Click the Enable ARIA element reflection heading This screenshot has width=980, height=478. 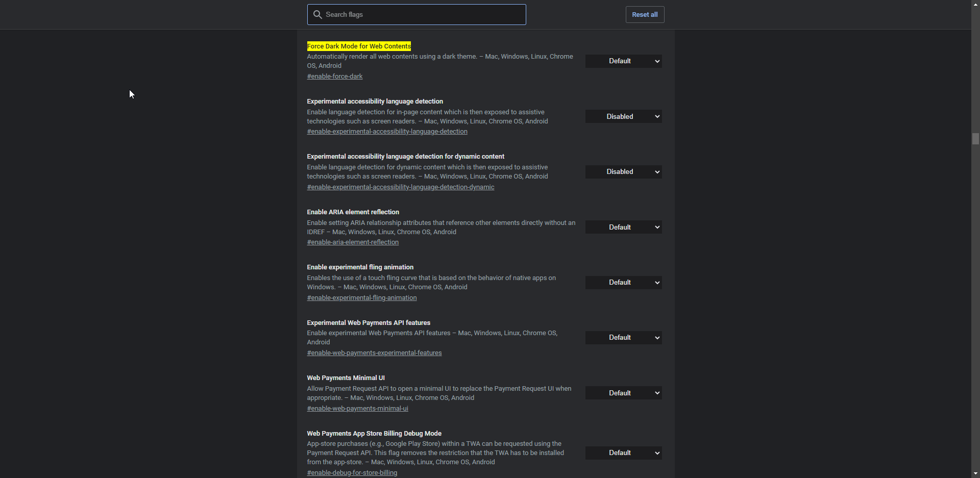353,212
